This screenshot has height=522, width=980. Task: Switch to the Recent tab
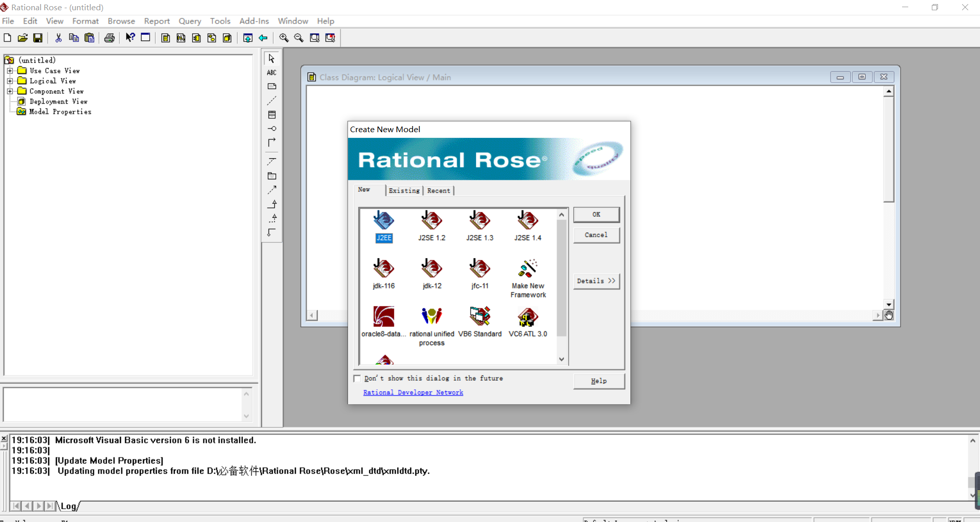(x=439, y=191)
